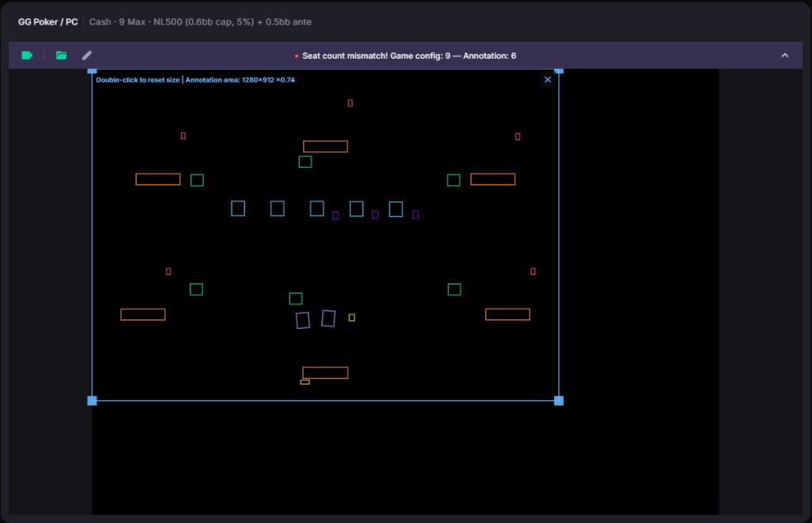Click the small yellow-green square marker
The width and height of the screenshot is (812, 523).
click(x=351, y=318)
